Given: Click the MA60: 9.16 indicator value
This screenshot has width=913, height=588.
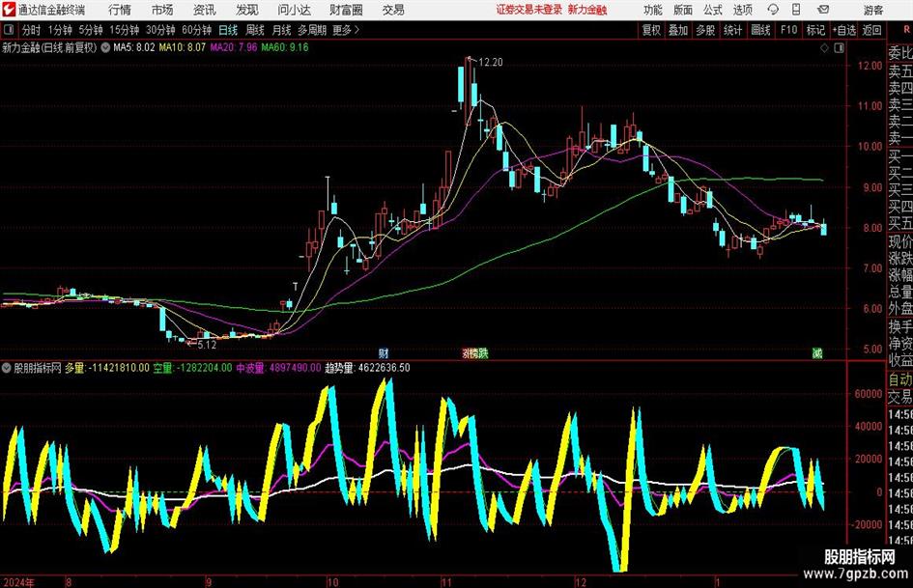Looking at the screenshot, I should point(285,47).
